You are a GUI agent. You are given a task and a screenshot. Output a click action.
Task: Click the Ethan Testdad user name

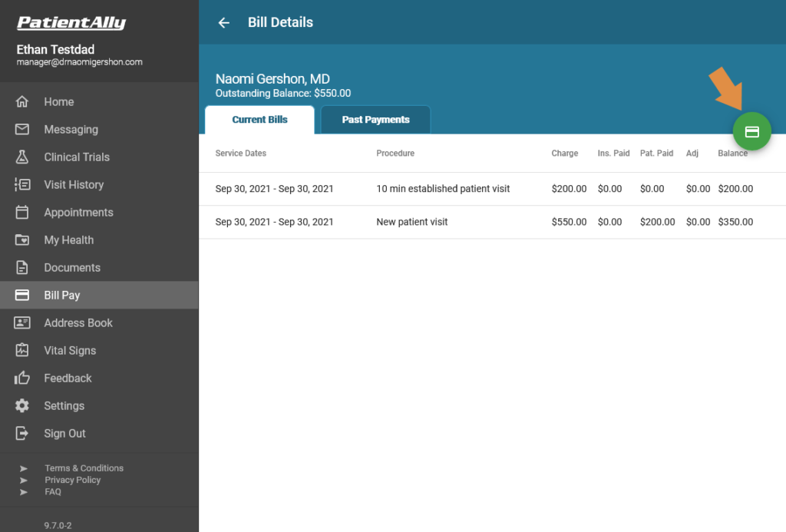tap(55, 49)
